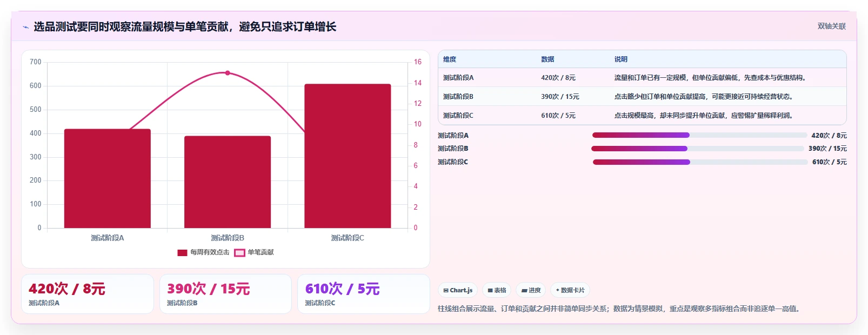
Task: Select the 测试阶段B cell in the table
Action: point(458,97)
